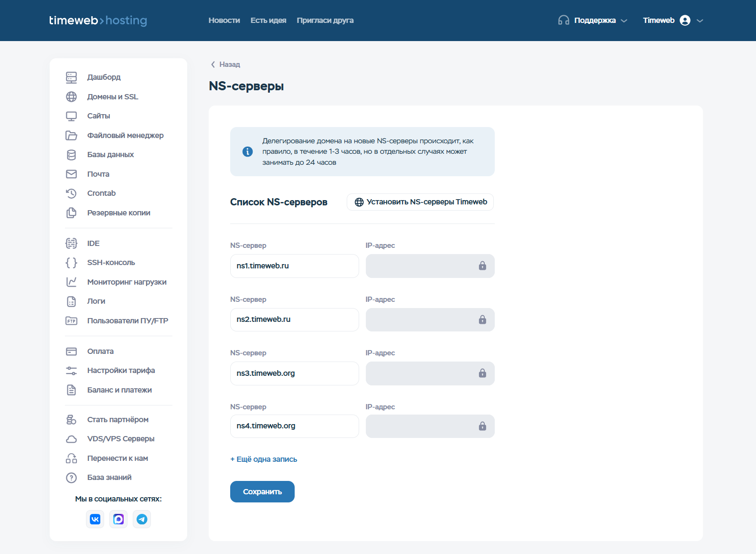Open the Telegram social icon
The width and height of the screenshot is (756, 554).
point(142,519)
